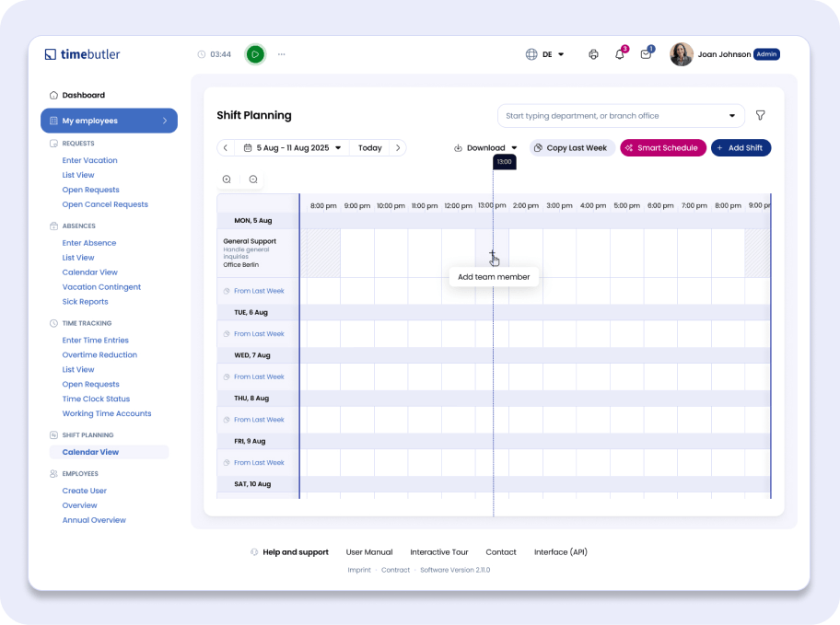Click the printer icon in header
The width and height of the screenshot is (840, 625).
click(593, 54)
